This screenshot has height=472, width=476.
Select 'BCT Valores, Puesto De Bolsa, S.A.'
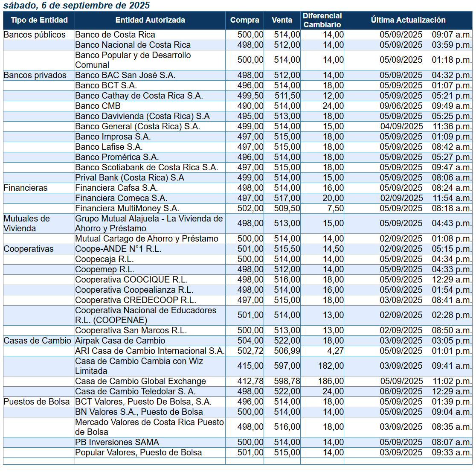coord(143,402)
